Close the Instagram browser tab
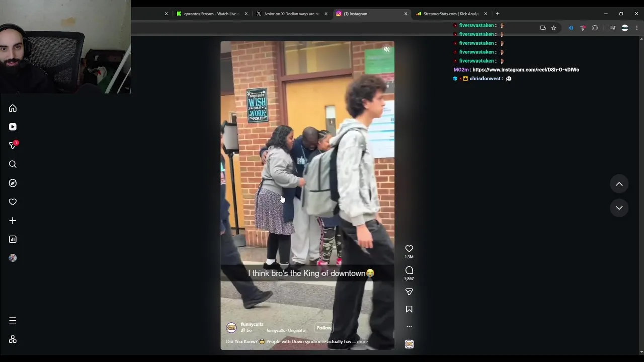 point(406,14)
